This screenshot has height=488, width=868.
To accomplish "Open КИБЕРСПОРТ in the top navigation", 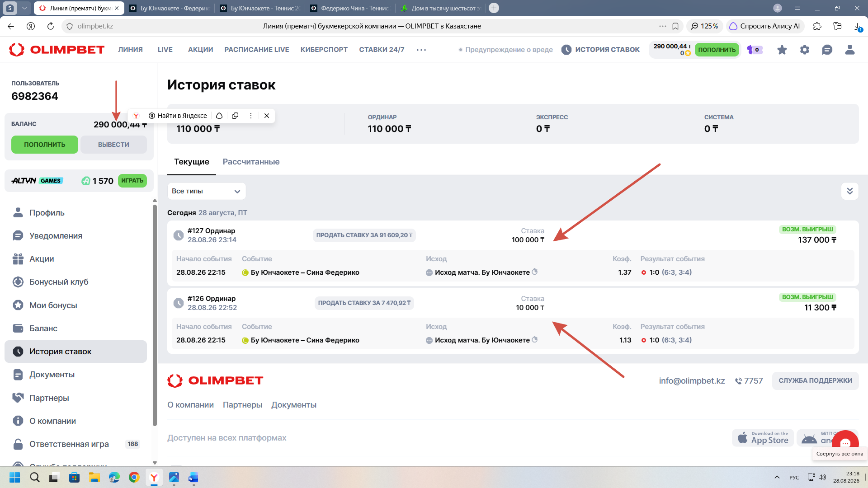I will tap(324, 50).
